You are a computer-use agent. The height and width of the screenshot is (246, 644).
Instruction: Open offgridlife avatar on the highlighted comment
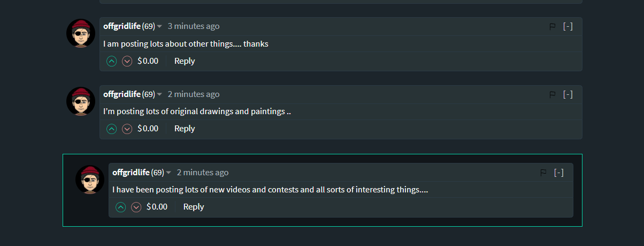[x=90, y=180]
